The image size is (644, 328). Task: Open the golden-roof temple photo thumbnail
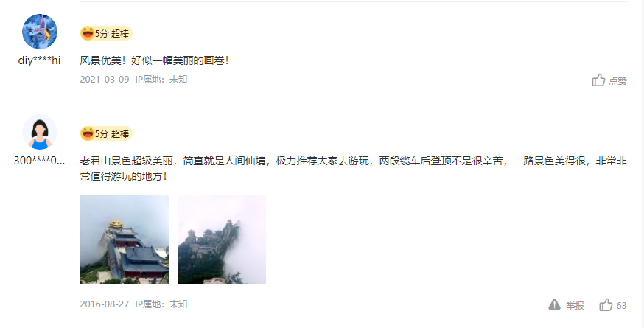[x=125, y=240]
